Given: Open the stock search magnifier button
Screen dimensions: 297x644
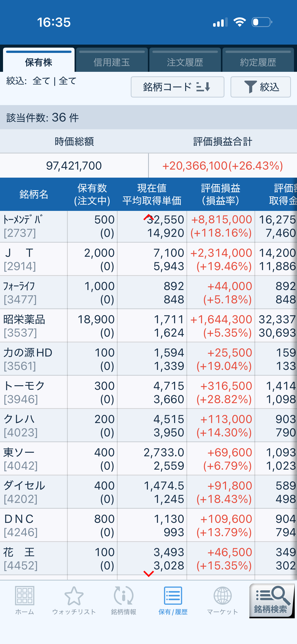Looking at the screenshot, I should pos(272,601).
